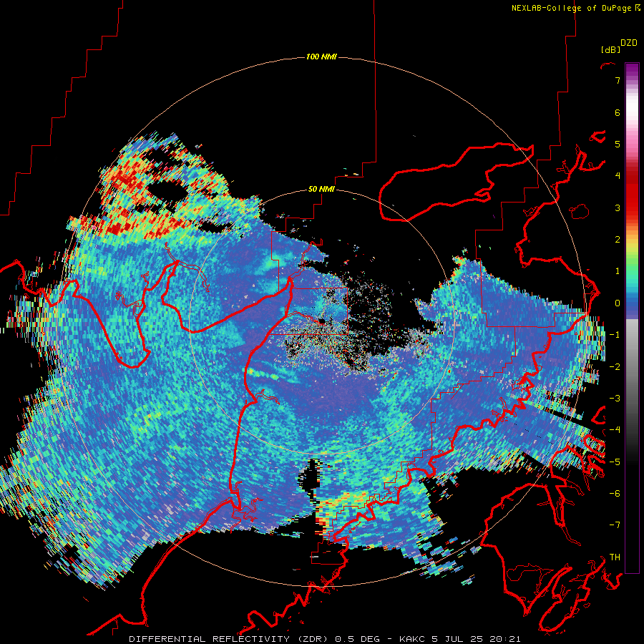Click the white 6 dB colorbar segment

tap(632, 110)
